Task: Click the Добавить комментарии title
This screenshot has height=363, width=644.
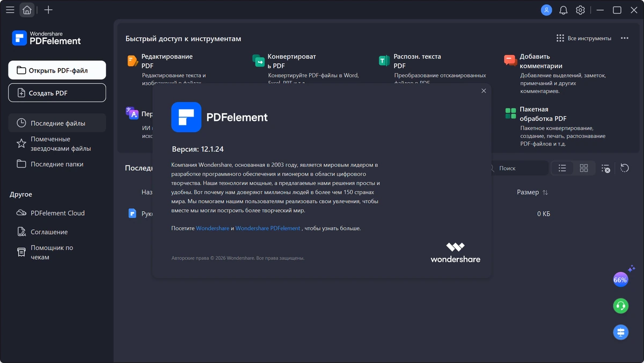Action: click(x=541, y=61)
